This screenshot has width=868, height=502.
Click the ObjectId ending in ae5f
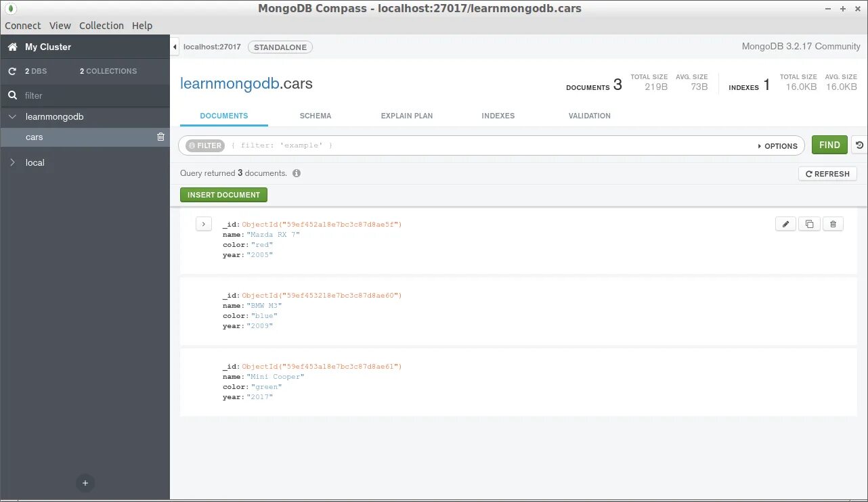tap(322, 225)
